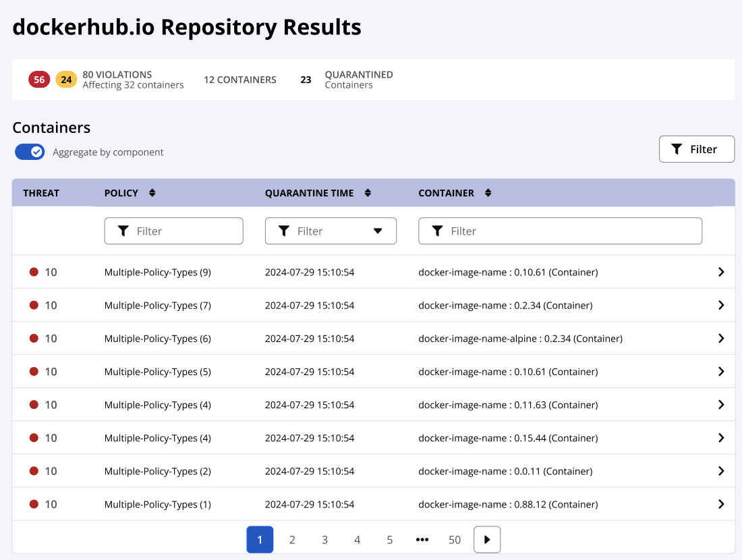Sort table by Policy column arrows

coord(152,193)
